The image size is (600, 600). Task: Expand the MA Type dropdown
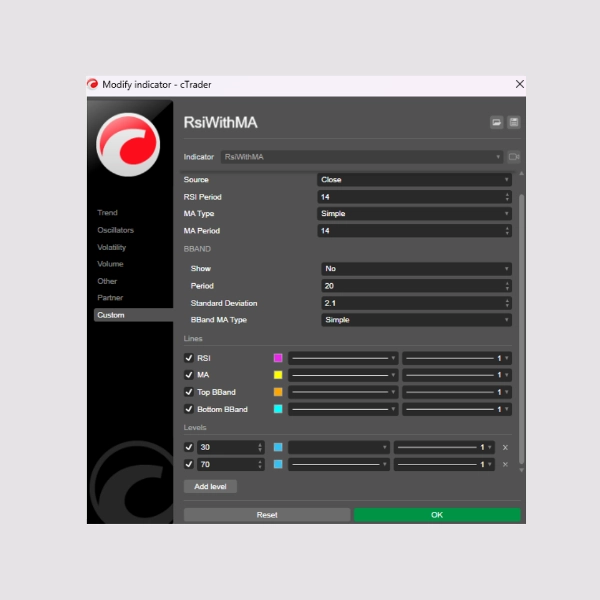point(415,214)
